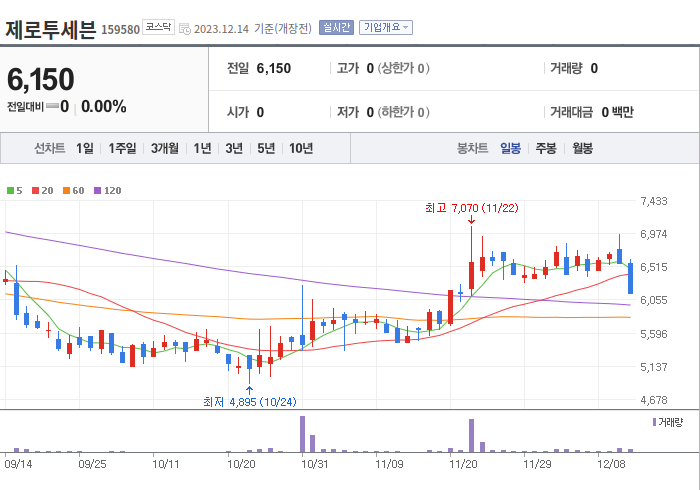Open the 기업개요 dropdown

tap(386, 28)
